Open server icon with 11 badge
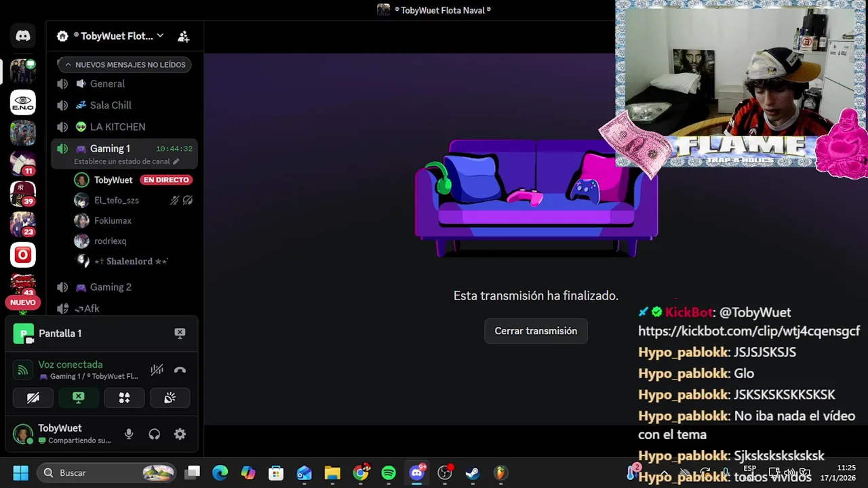868x488 pixels. click(23, 163)
